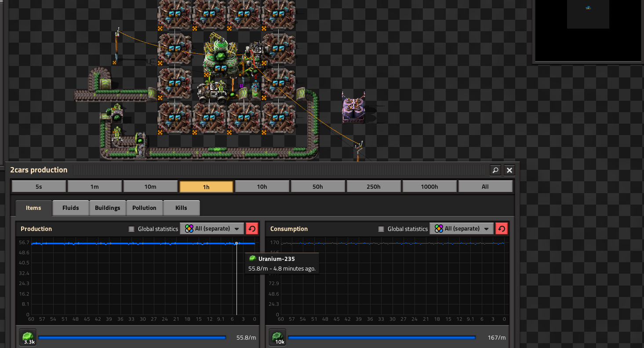Reset the Production graph with red button
Screen dimensions: 644x348
252,229
